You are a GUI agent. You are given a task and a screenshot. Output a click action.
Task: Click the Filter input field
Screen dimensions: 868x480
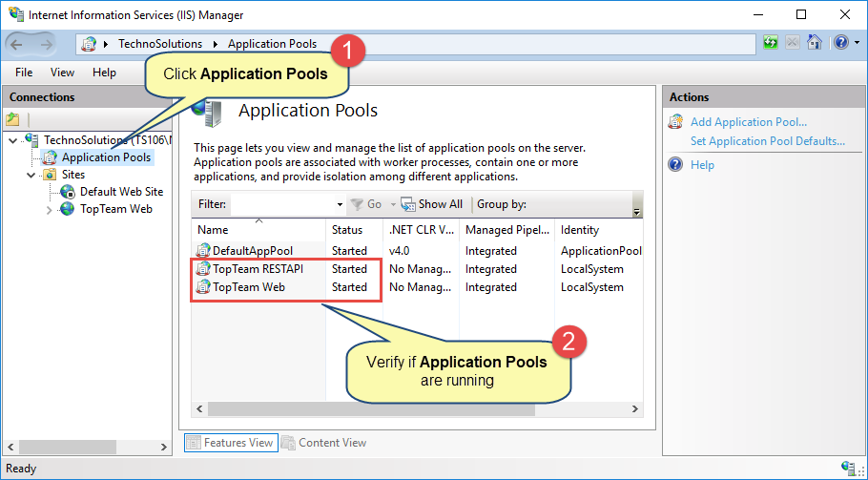pyautogui.click(x=282, y=204)
